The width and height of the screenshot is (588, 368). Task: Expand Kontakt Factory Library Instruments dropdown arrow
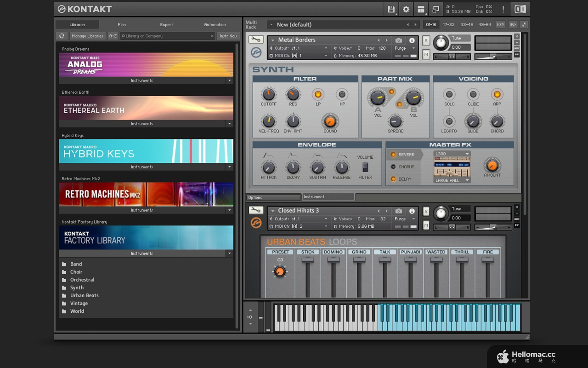[x=229, y=253]
